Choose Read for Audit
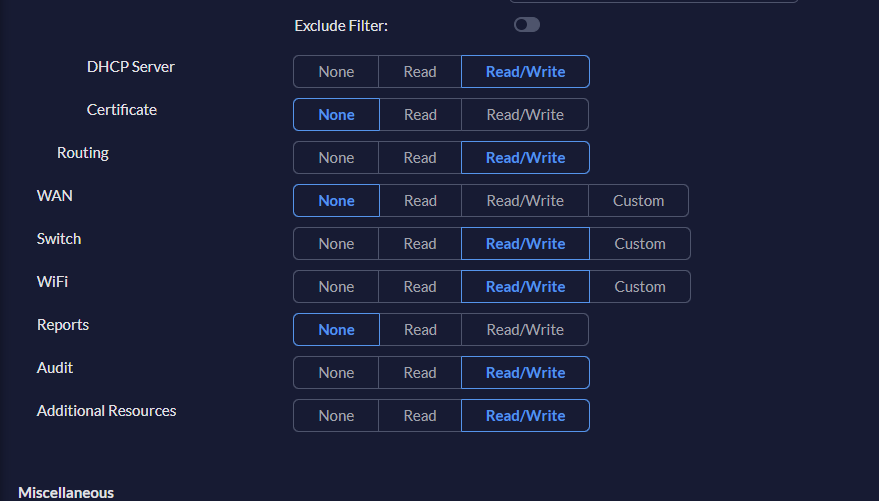879x501 pixels. [420, 373]
